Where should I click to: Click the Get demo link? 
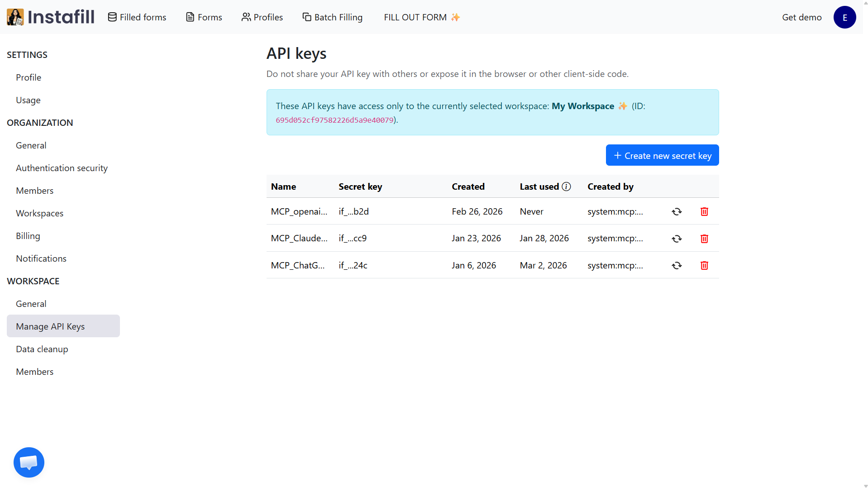(801, 17)
